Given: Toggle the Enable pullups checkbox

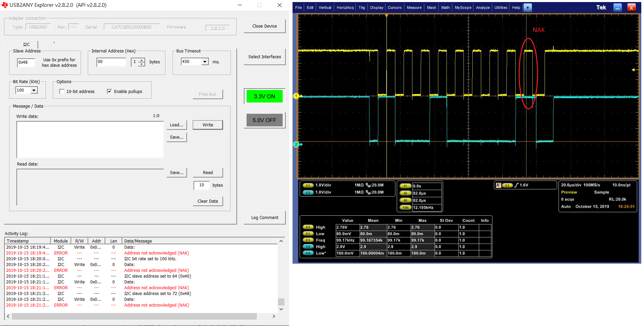Looking at the screenshot, I should pyautogui.click(x=109, y=92).
